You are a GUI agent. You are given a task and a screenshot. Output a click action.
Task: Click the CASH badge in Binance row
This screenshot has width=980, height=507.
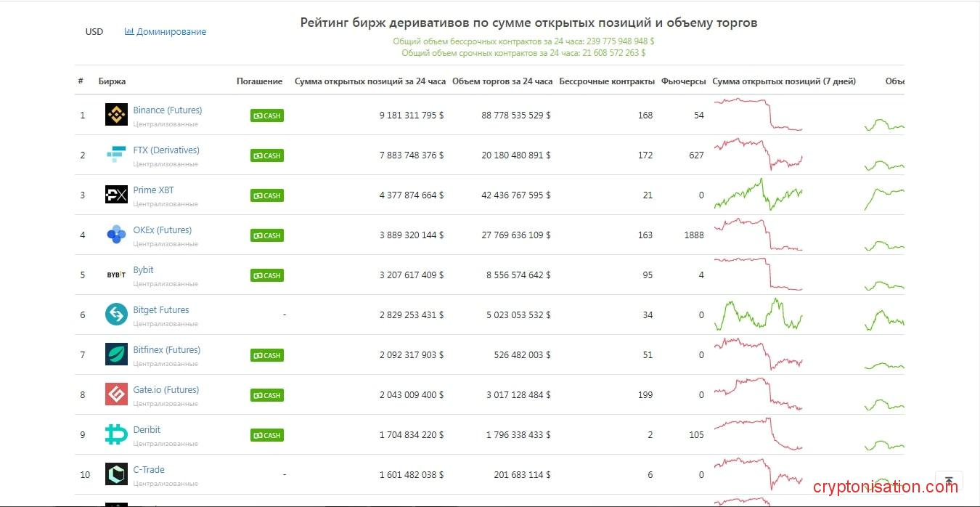pyautogui.click(x=267, y=115)
